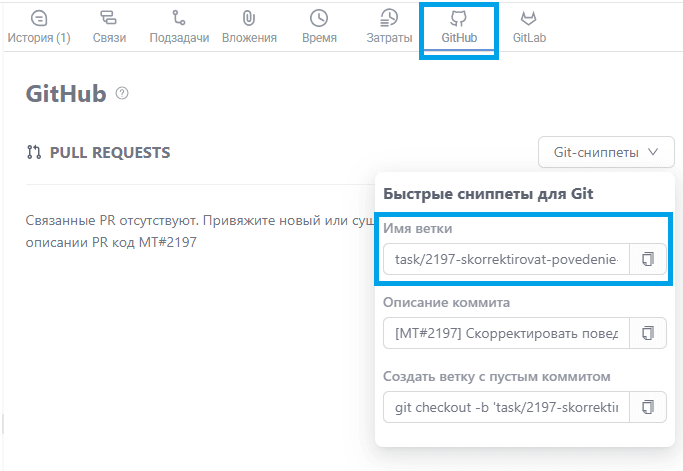Click the Быстрые сниппеты для Git title
Image resolution: width=683 pixels, height=471 pixels.
(x=488, y=193)
